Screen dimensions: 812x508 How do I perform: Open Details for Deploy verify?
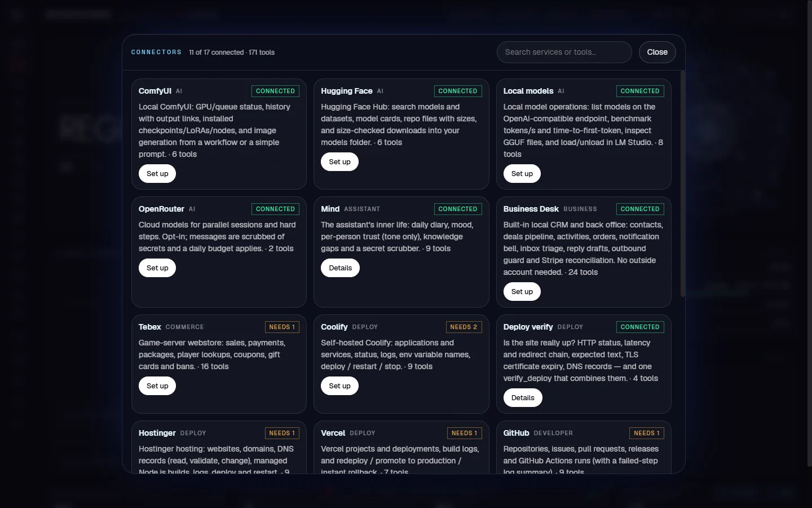coord(523,398)
